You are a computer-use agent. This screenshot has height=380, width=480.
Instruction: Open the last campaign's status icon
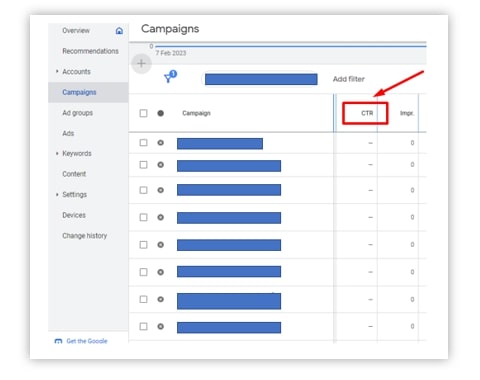(x=160, y=326)
